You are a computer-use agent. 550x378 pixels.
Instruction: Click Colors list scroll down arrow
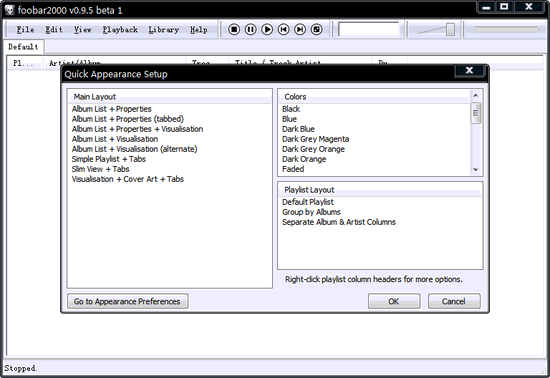pyautogui.click(x=476, y=170)
